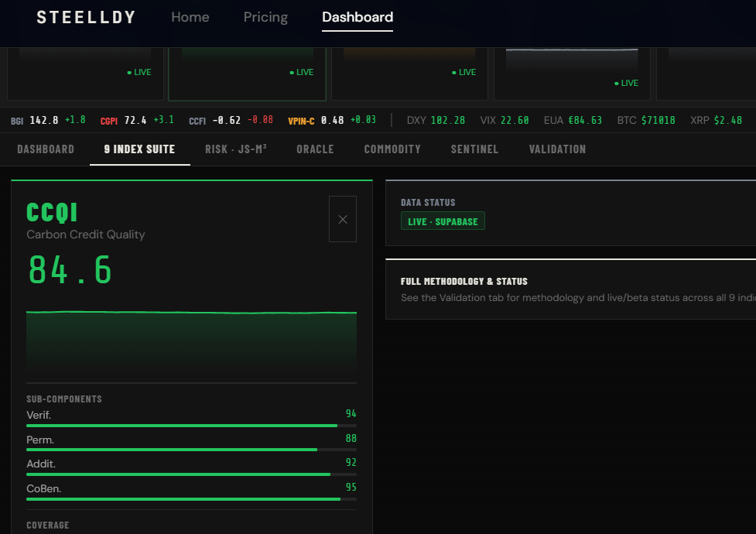756x534 pixels.
Task: Click the SUB-COMPONENTS section label
Action: (x=64, y=399)
